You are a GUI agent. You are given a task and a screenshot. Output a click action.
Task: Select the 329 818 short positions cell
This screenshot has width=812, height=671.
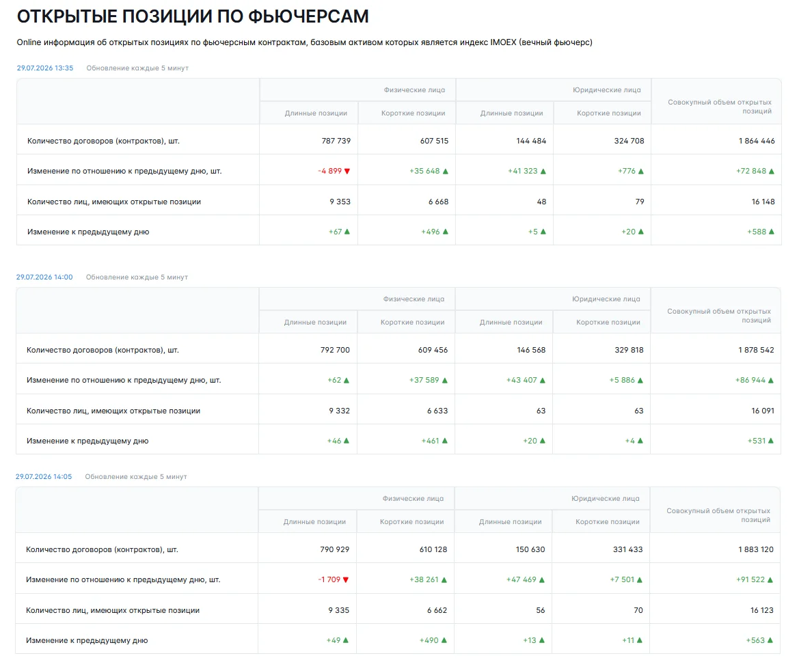(x=629, y=350)
